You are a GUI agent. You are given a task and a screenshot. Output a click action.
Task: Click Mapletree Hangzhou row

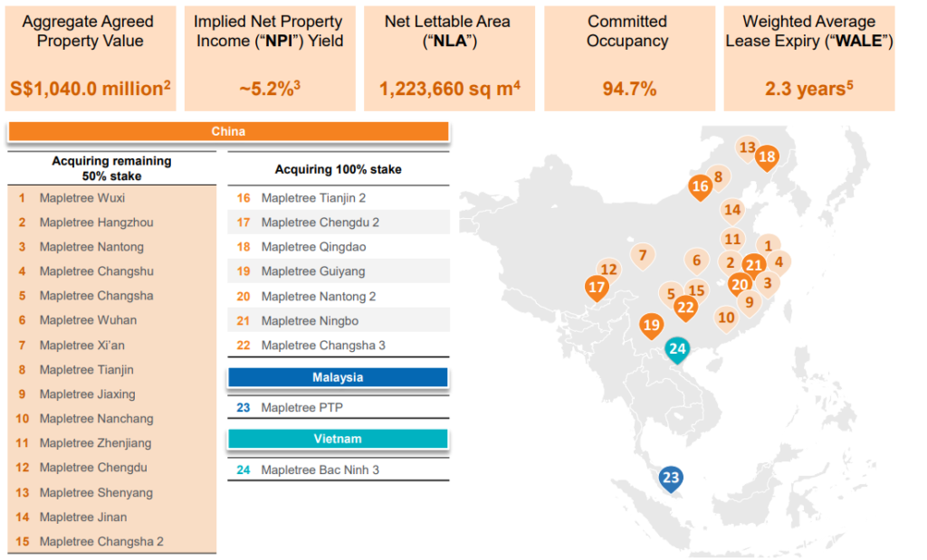[x=111, y=223]
